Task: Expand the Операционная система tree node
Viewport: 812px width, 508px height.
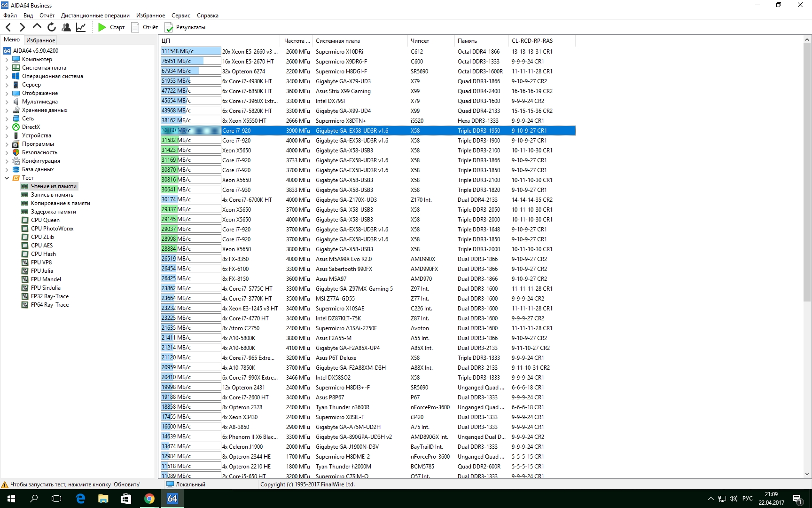Action: click(x=7, y=76)
